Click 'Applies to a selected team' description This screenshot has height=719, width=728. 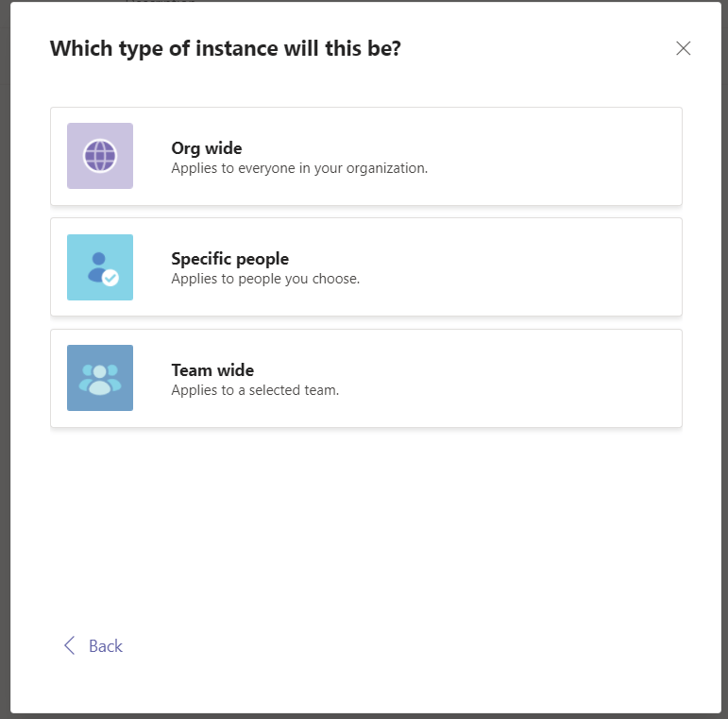[255, 389]
